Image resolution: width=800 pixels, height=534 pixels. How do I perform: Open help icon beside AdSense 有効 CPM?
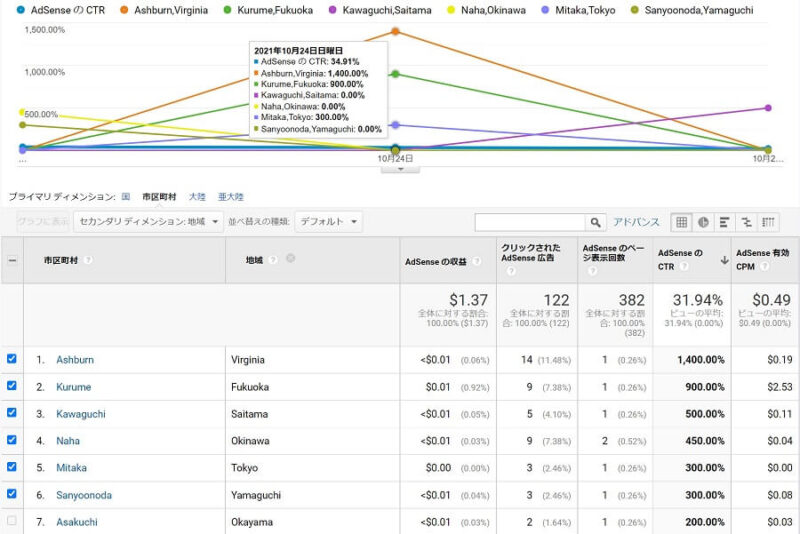764,266
